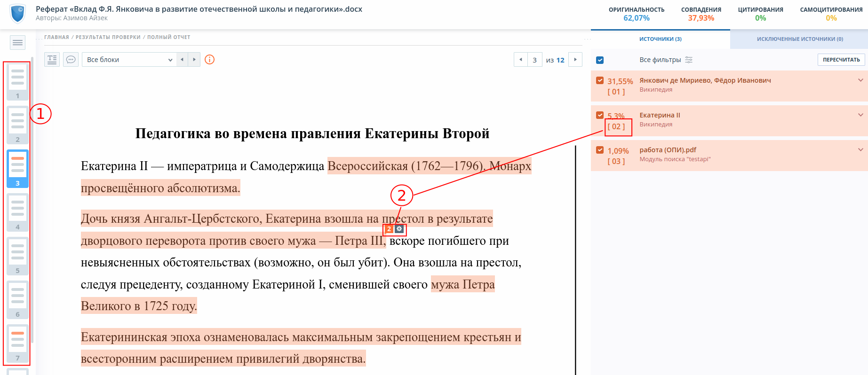Screen dimensions: 868x375
Task: Open the 'Все блоки' dropdown
Action: tap(129, 60)
